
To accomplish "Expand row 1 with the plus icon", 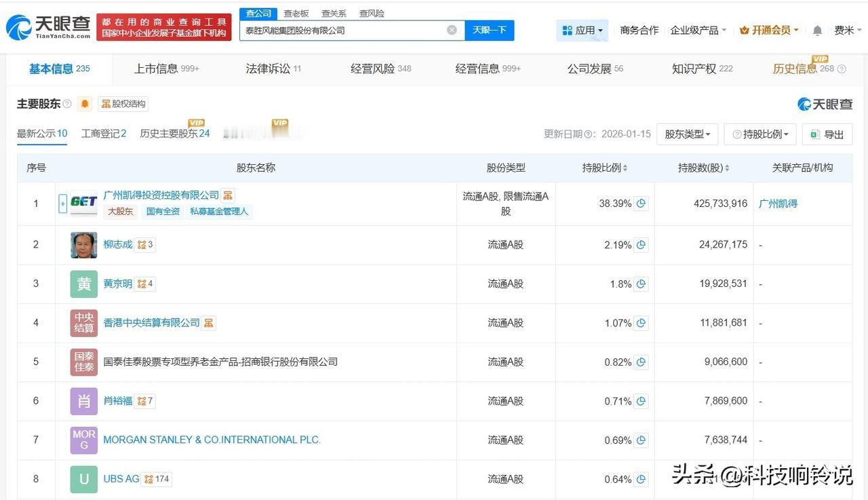I will [x=63, y=203].
